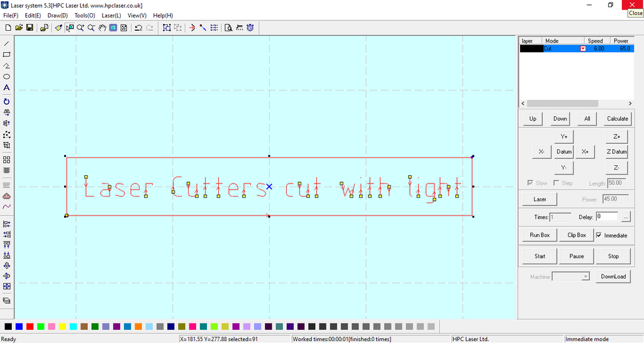Click the Stop button
644x343 pixels.
[x=613, y=256]
